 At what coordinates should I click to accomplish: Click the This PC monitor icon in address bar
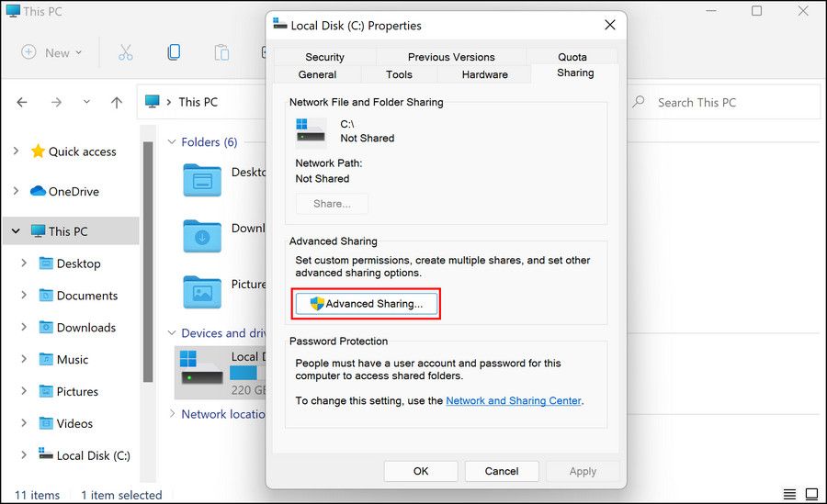(x=153, y=101)
